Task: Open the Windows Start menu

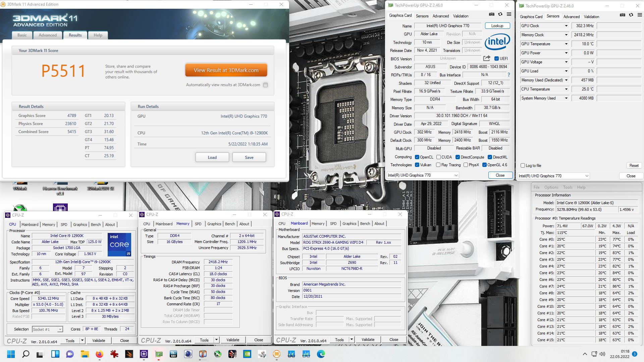Action: tap(11, 354)
